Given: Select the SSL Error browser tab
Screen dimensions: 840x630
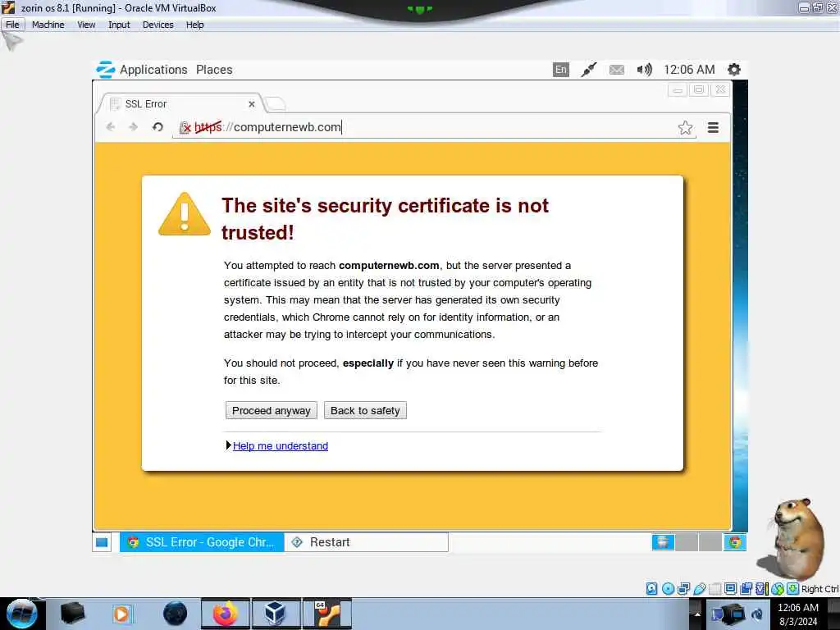Looking at the screenshot, I should [x=180, y=104].
